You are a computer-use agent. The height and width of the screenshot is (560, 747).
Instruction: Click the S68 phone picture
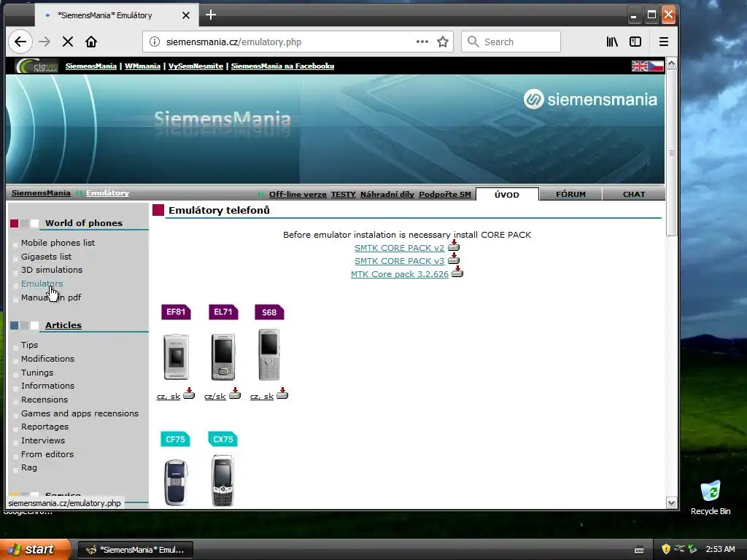269,355
